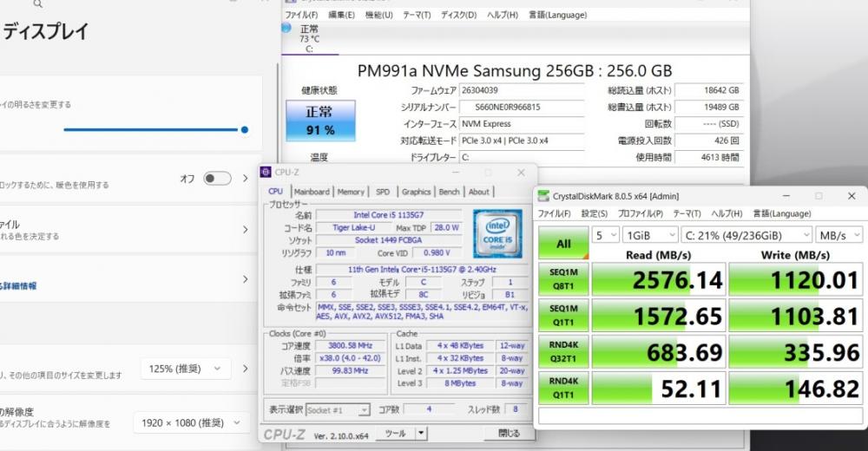This screenshot has width=868, height=451.
Task: Switch to the Mainboard tab in CPU-Z
Action: (x=311, y=192)
